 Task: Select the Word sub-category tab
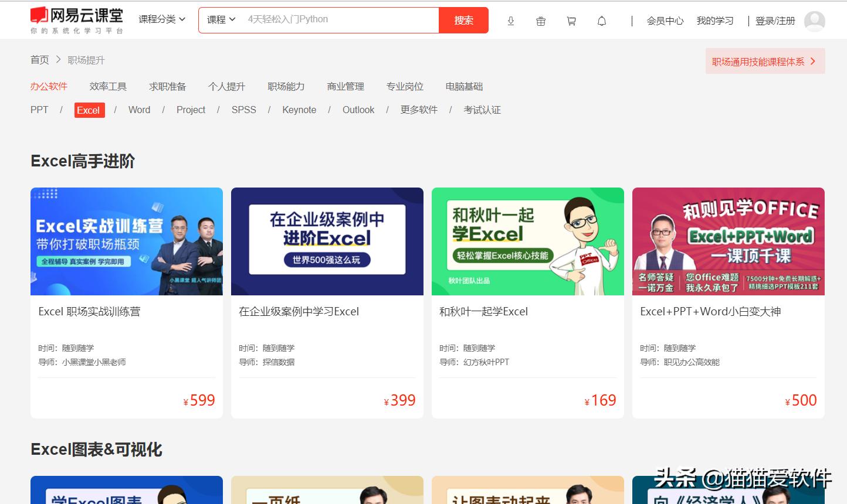point(139,110)
